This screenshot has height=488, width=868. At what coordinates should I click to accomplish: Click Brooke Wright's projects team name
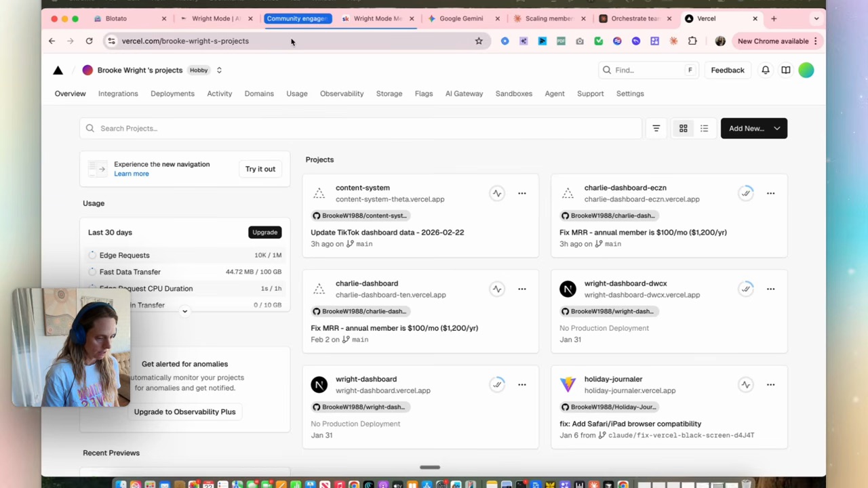pyautogui.click(x=140, y=70)
